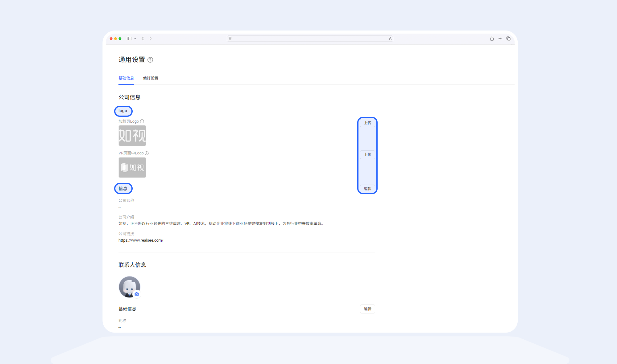The height and width of the screenshot is (364, 617).
Task: Click the contact avatar picture
Action: click(130, 287)
